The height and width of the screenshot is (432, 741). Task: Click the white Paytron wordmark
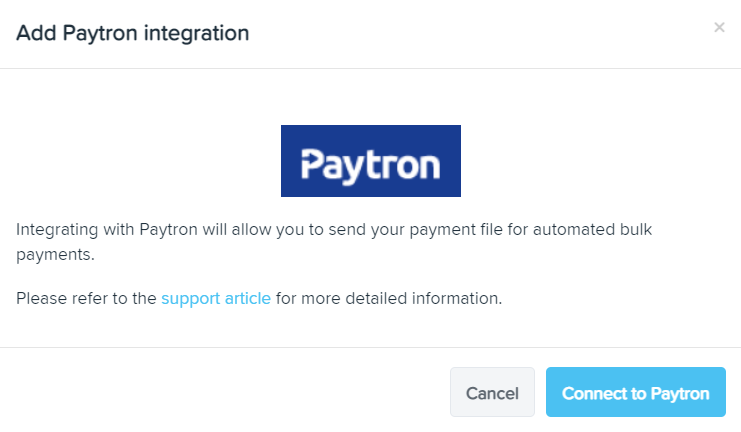[x=371, y=165]
